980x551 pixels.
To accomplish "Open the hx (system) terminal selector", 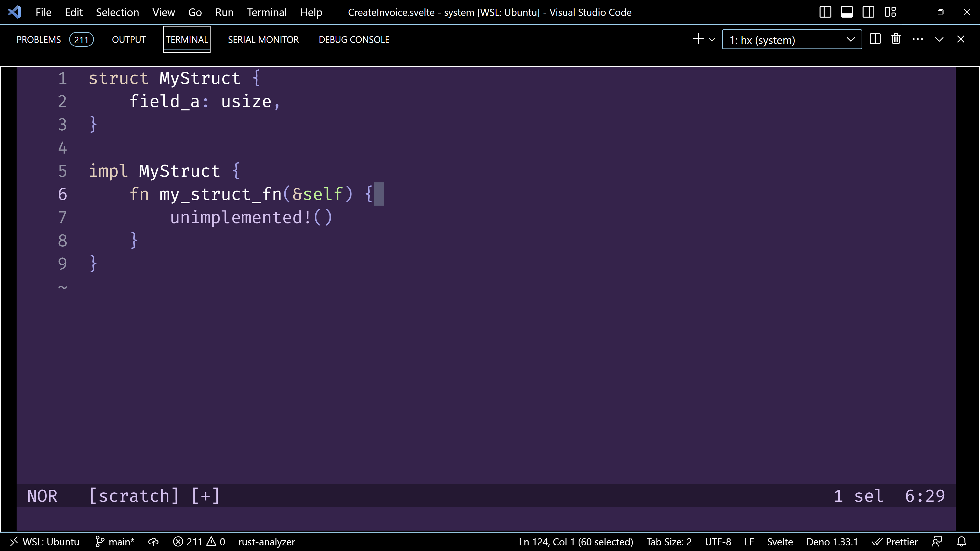I will [791, 39].
